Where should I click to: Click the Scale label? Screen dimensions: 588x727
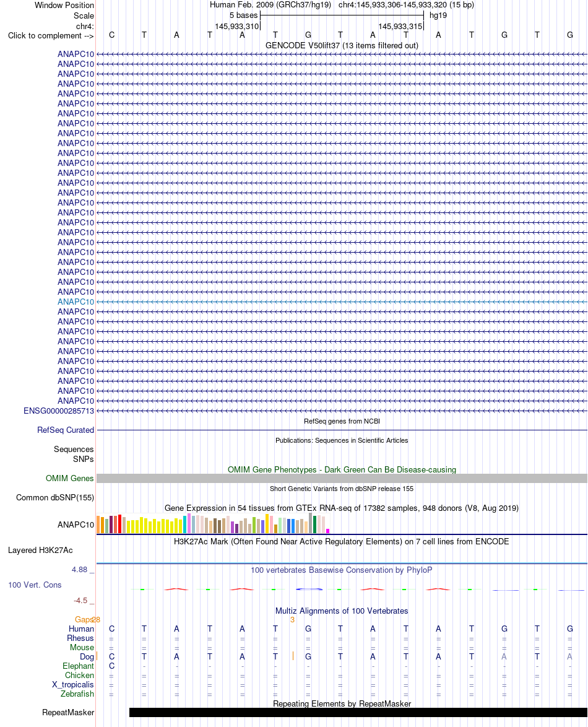[84, 15]
